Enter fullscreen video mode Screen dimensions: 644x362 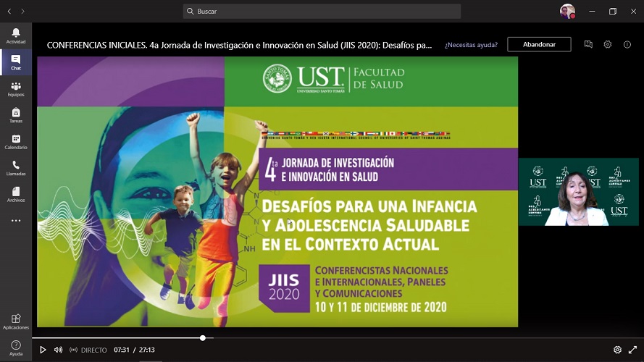point(632,350)
